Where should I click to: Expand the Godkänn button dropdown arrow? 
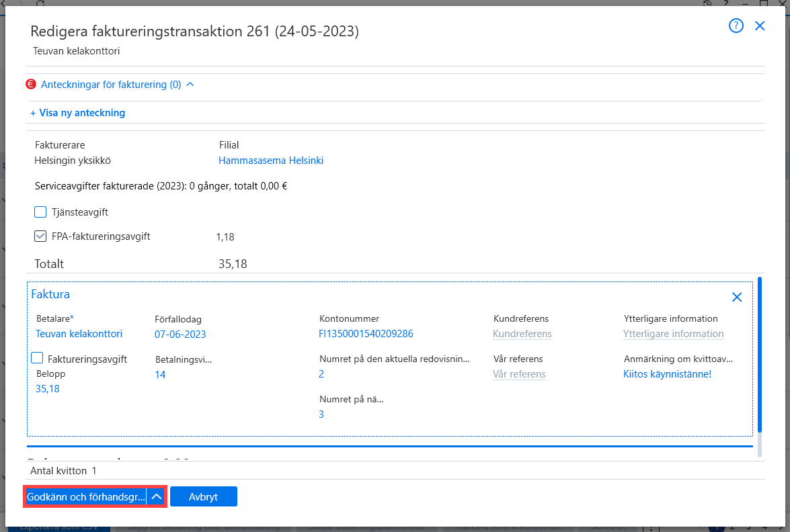pos(157,497)
